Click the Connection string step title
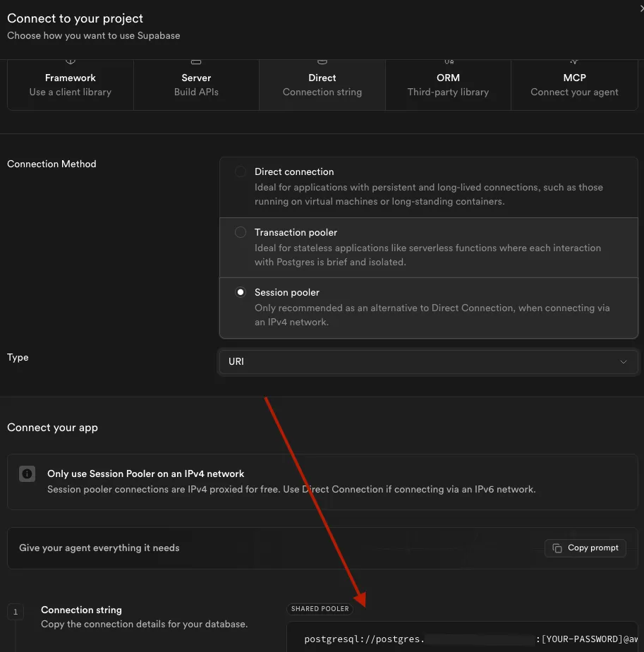The image size is (644, 652). pos(81,610)
